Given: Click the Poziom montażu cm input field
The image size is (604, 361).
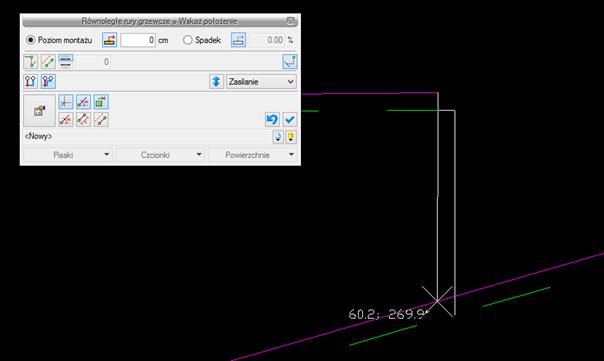Looking at the screenshot, I should (x=138, y=40).
